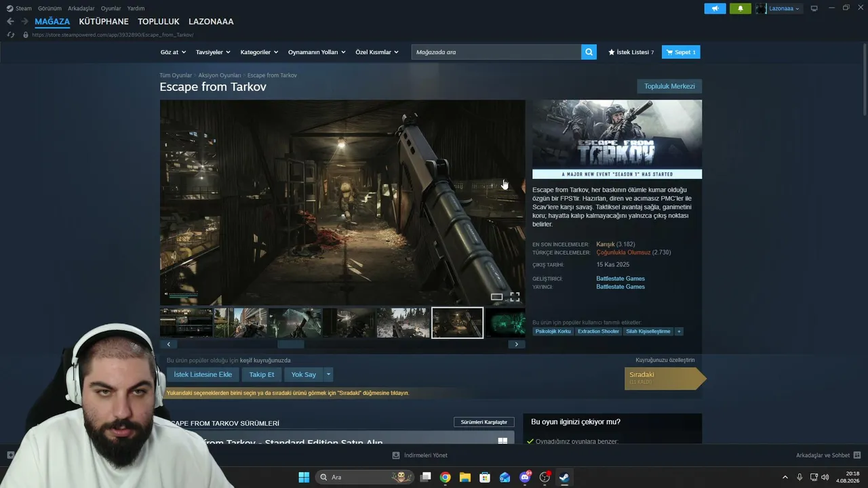Open the Steam menu
This screenshot has width=868, height=488.
pyautogui.click(x=24, y=8)
